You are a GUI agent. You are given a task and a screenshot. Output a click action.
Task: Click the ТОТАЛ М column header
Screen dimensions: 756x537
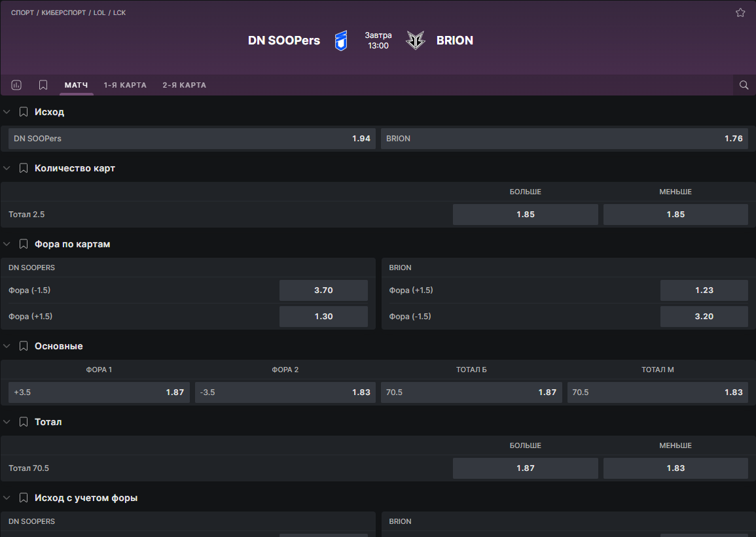(x=658, y=370)
